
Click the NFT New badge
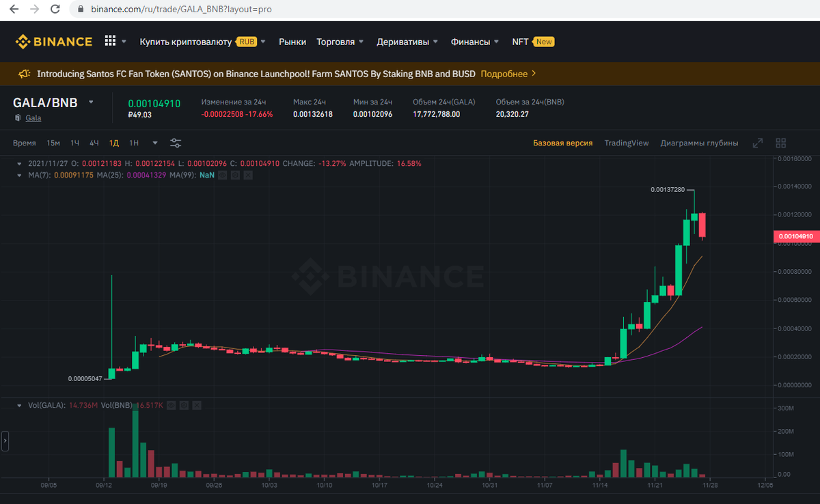coord(544,42)
